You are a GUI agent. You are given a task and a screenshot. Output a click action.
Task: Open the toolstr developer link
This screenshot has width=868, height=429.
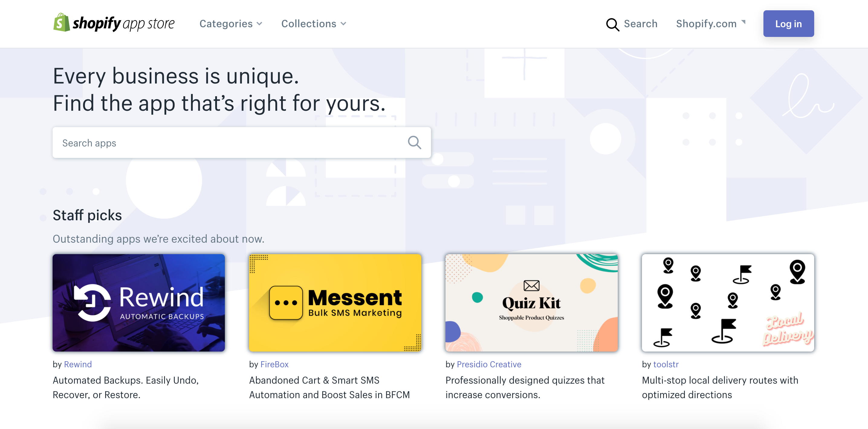click(x=666, y=364)
